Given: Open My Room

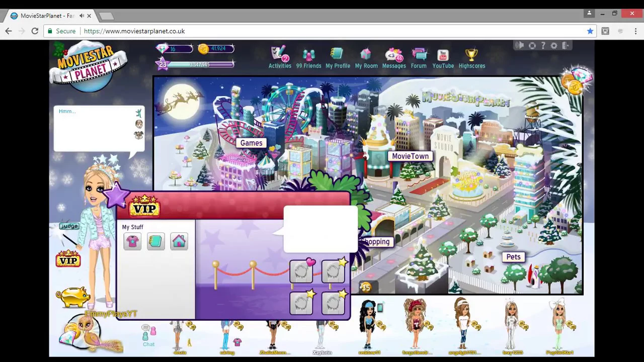Looking at the screenshot, I should click(366, 58).
